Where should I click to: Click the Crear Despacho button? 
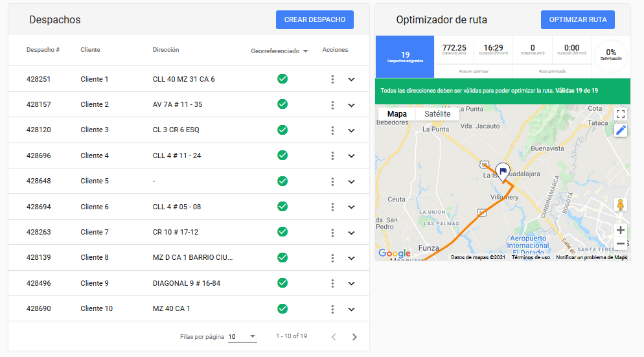(x=315, y=19)
